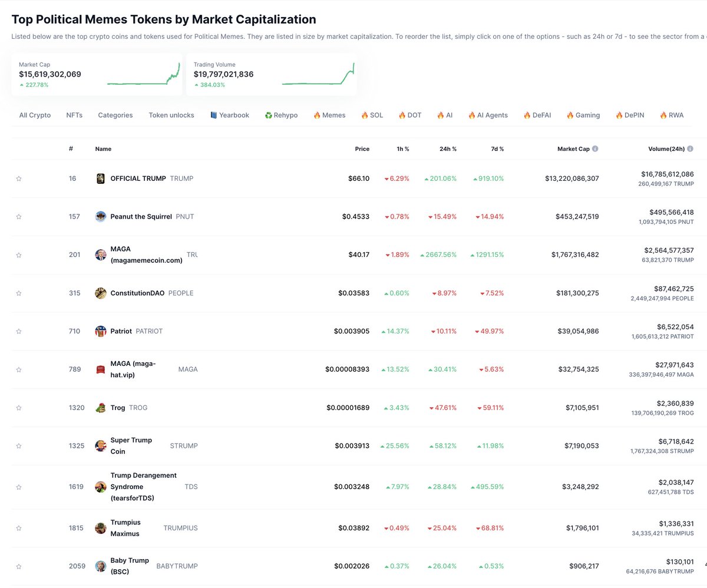This screenshot has height=588, width=707.
Task: Toggle star for Trump Derangement Syndrome
Action: [x=19, y=487]
